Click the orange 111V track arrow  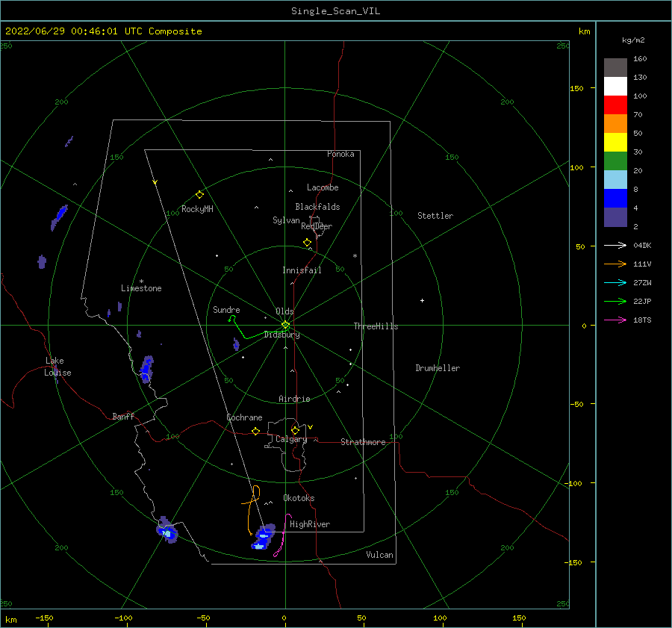(615, 264)
